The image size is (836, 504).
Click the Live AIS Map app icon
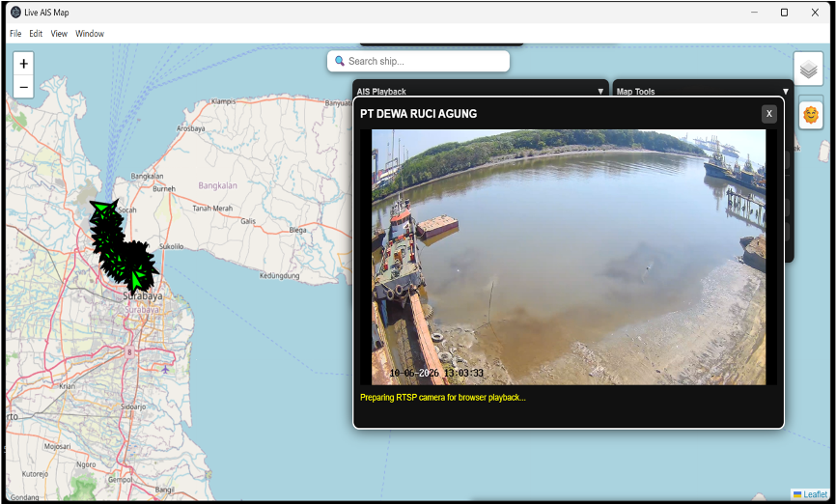16,13
